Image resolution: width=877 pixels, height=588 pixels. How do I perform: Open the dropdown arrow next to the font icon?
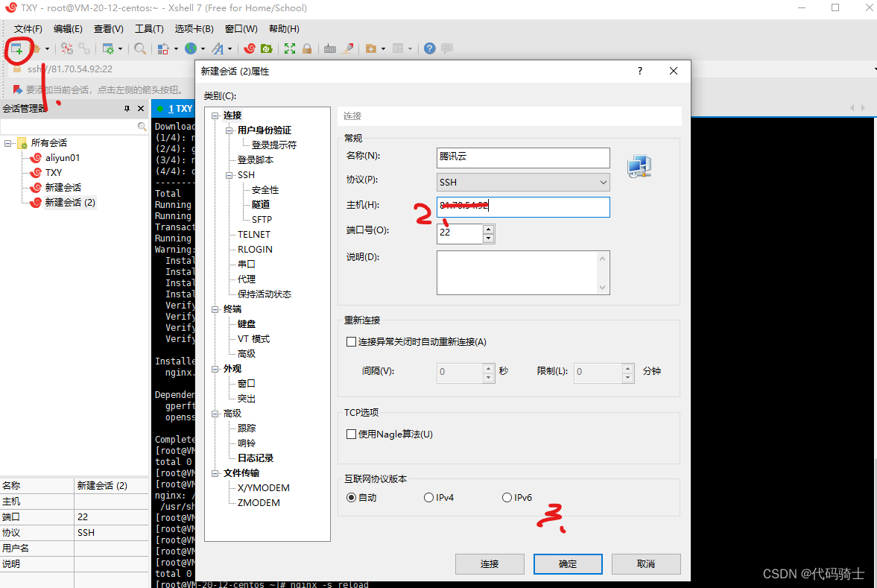[x=230, y=48]
